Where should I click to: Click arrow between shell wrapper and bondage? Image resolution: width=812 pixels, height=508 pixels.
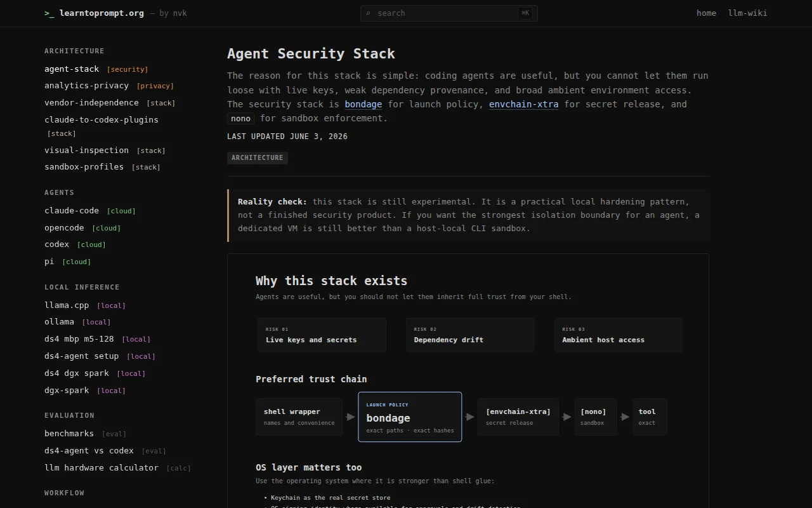point(350,417)
